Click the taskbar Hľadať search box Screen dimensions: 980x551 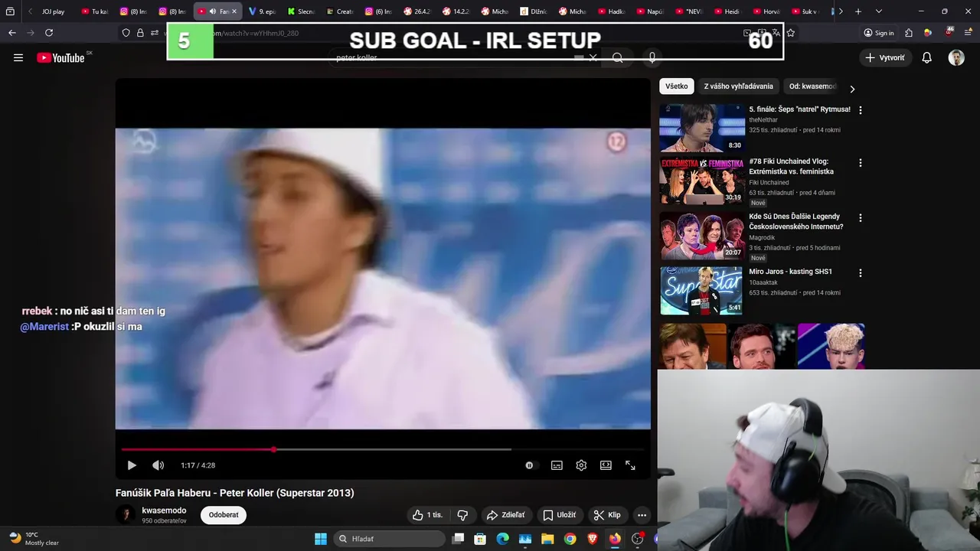390,539
